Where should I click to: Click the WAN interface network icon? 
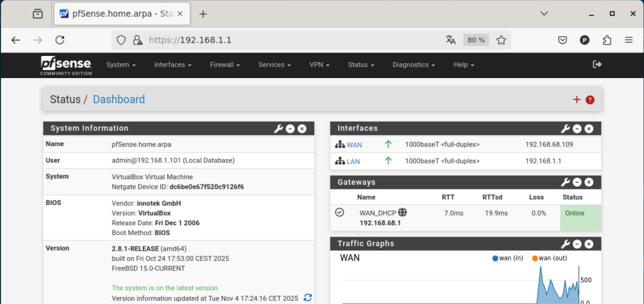click(340, 144)
